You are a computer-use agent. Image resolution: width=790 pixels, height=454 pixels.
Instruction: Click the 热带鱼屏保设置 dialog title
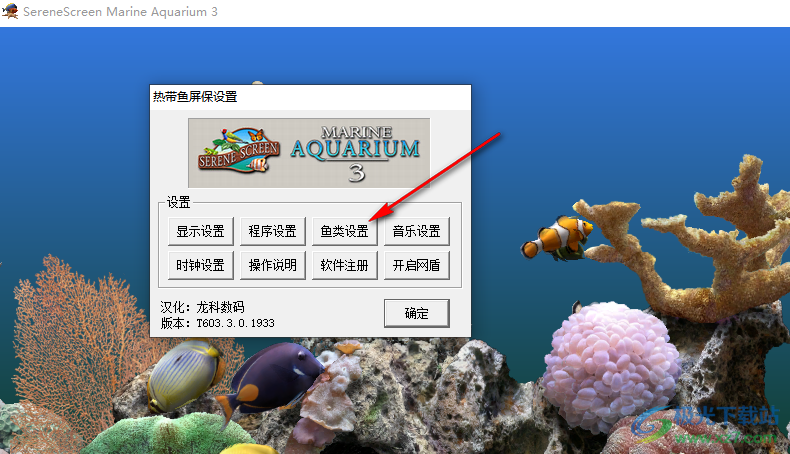pos(195,97)
